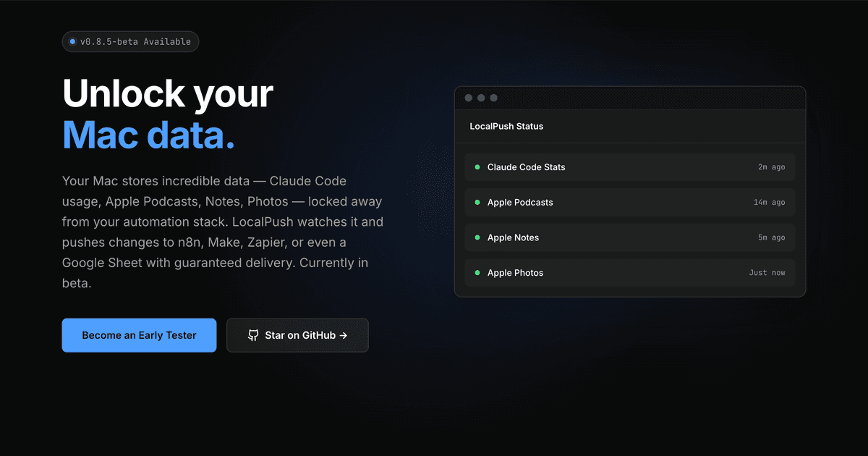
Task: Click the blue dot in the version badge
Action: pyautogui.click(x=72, y=41)
